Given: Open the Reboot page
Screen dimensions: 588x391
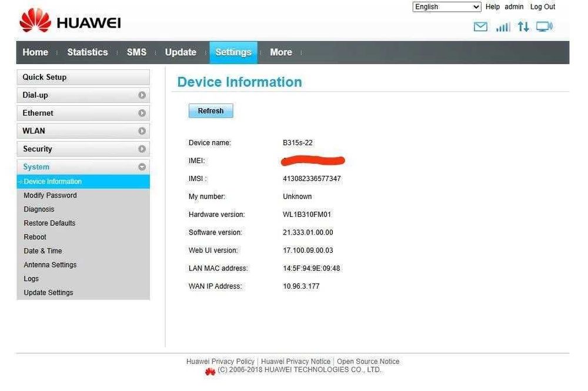Looking at the screenshot, I should tap(35, 237).
